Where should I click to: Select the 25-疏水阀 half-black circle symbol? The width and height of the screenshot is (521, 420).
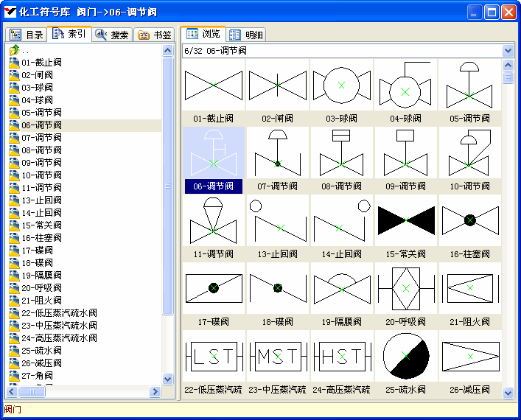[405, 356]
